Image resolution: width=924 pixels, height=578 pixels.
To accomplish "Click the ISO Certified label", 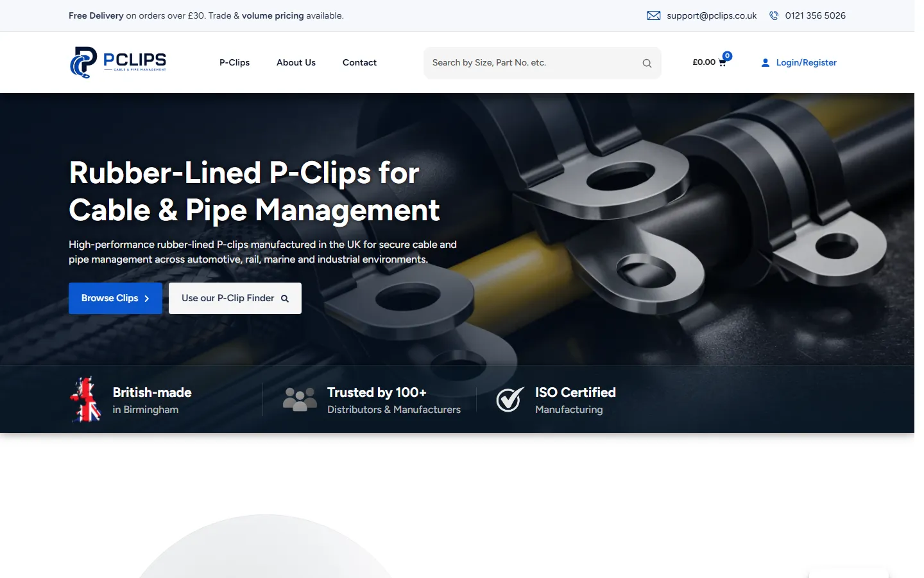I will (576, 392).
